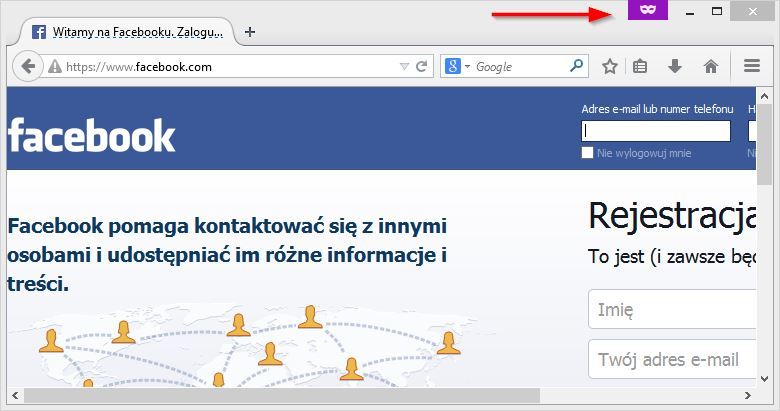Viewport: 780px width, 411px height.
Task: Click the Adres e-mail lub numer telefonu label
Action: (x=657, y=109)
